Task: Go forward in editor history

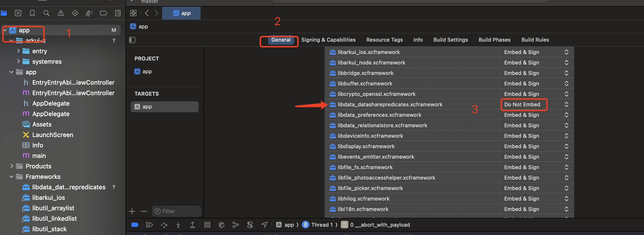Action: tap(156, 13)
